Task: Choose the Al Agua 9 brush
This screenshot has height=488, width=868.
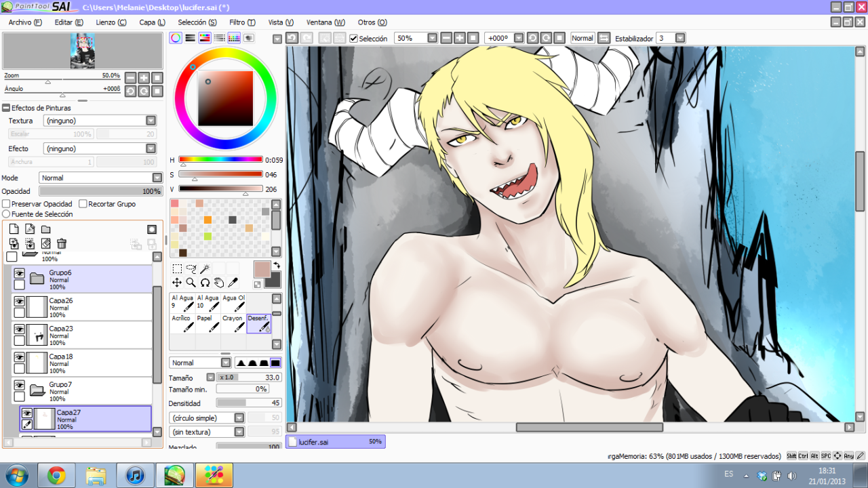Action: click(x=182, y=302)
